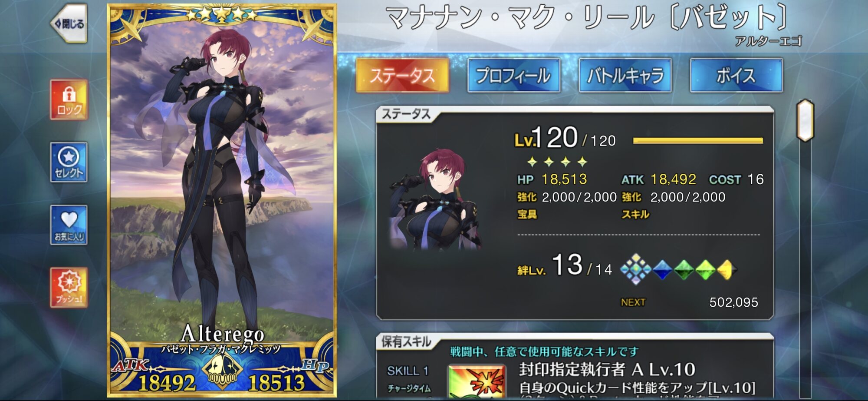Viewport: 868px width, 401px height.
Task: Tap the スキル skill enhancement label
Action: pyautogui.click(x=635, y=214)
